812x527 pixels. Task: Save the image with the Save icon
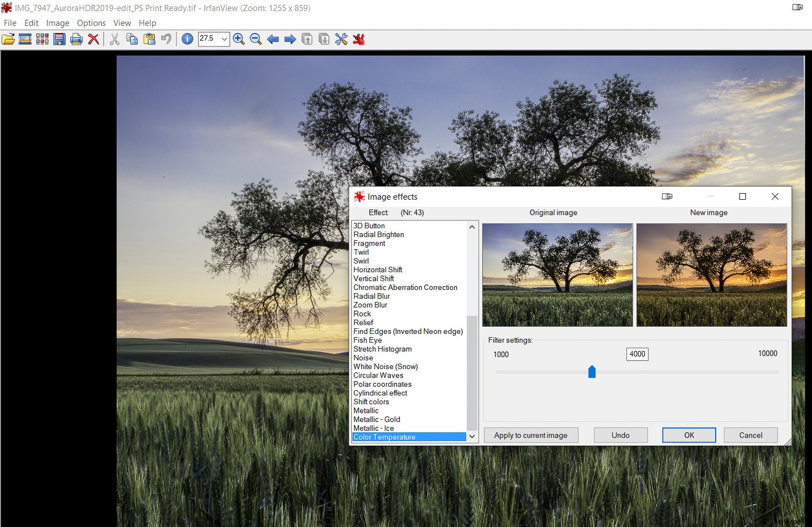60,38
